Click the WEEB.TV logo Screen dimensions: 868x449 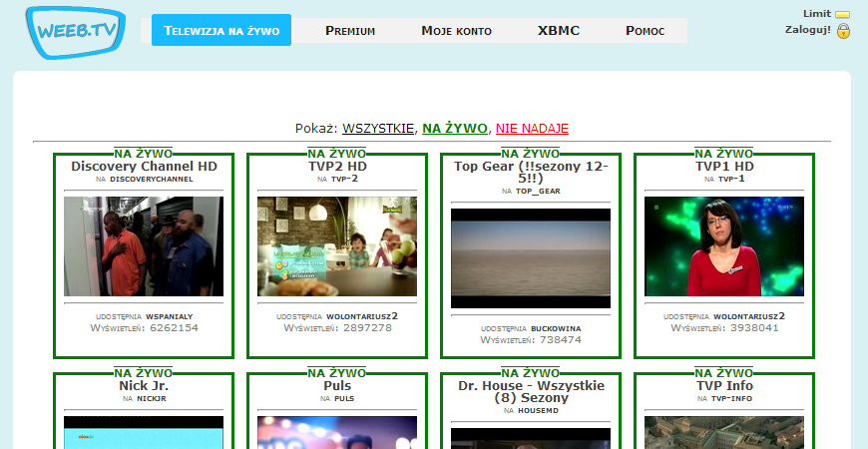pyautogui.click(x=76, y=32)
